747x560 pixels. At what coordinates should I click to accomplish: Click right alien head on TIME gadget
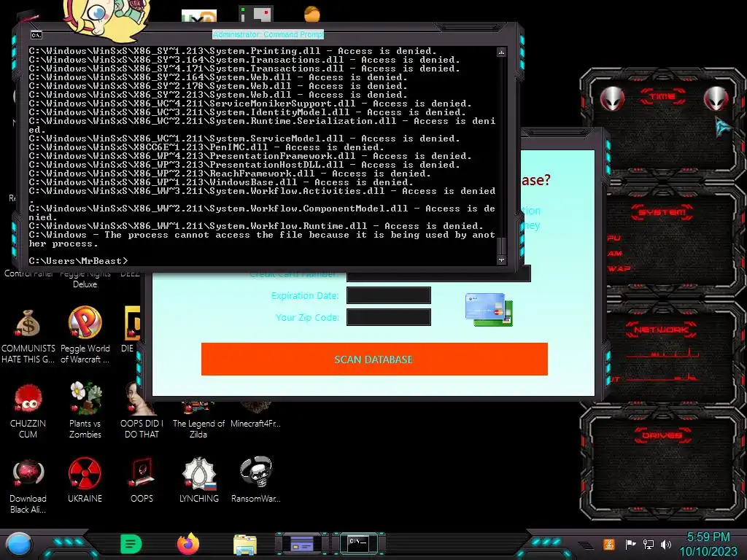click(x=716, y=98)
